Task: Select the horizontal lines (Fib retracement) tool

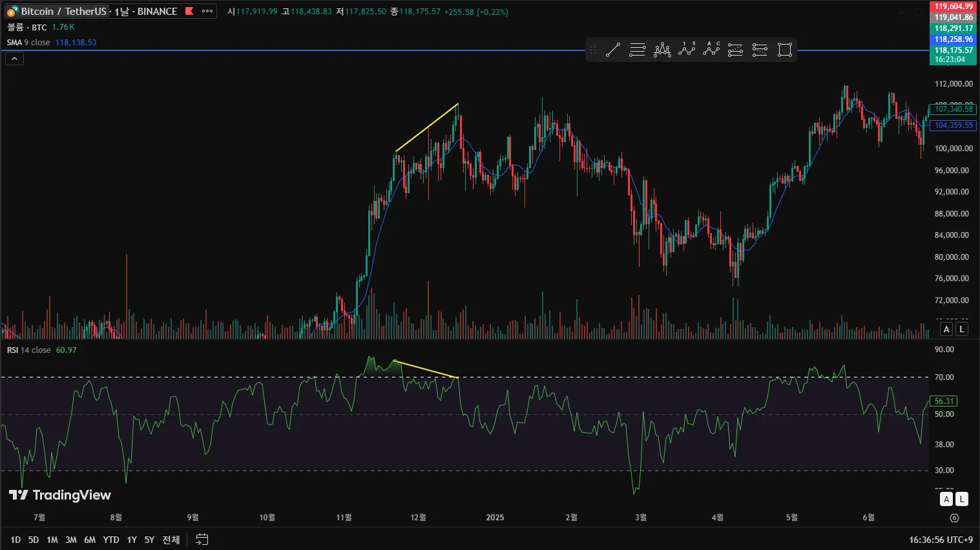Action: pos(638,50)
